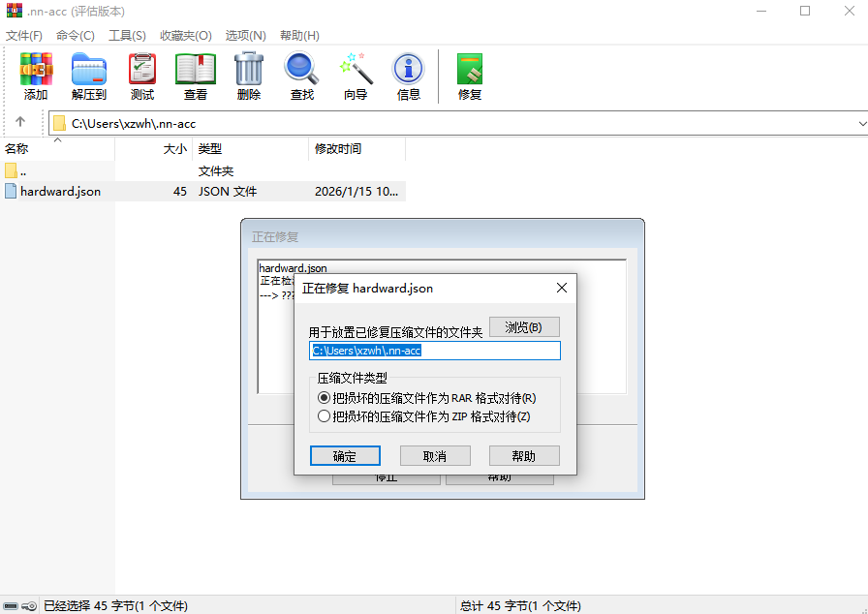Image resolution: width=868 pixels, height=614 pixels.
Task: Close the 正在修复 hardward.json dialog
Action: (x=561, y=288)
